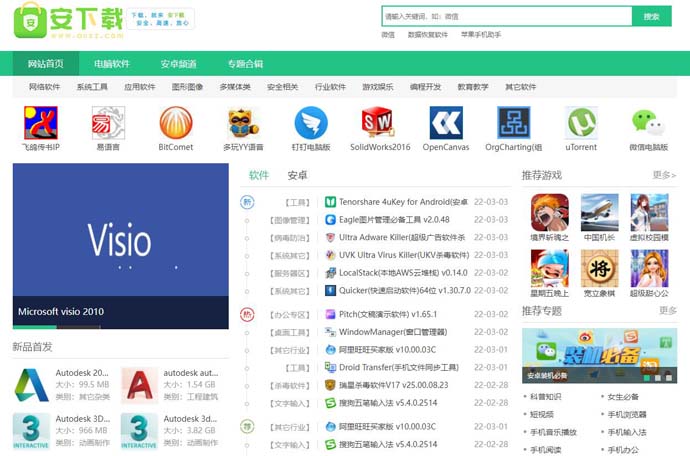Open Droid Transfer entry

[399, 367]
